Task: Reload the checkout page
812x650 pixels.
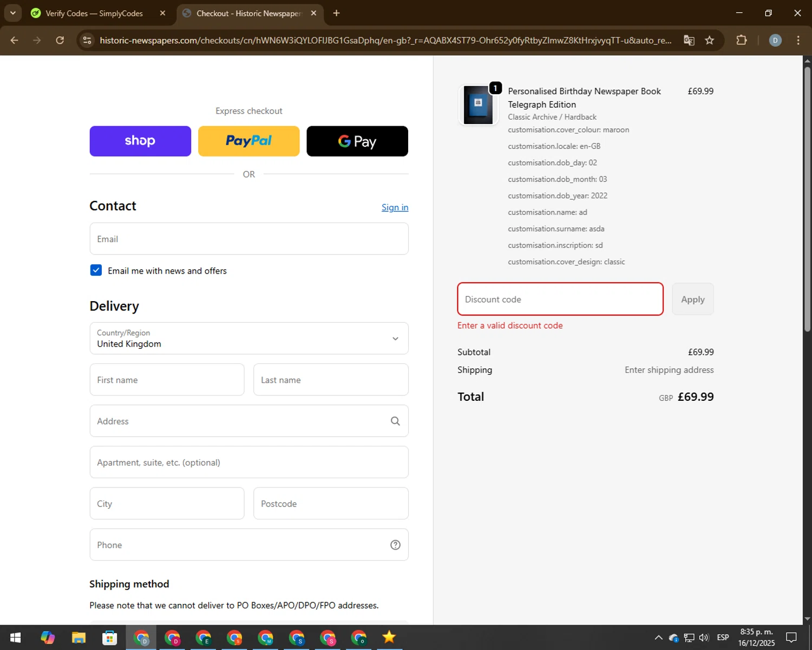Action: (x=60, y=40)
